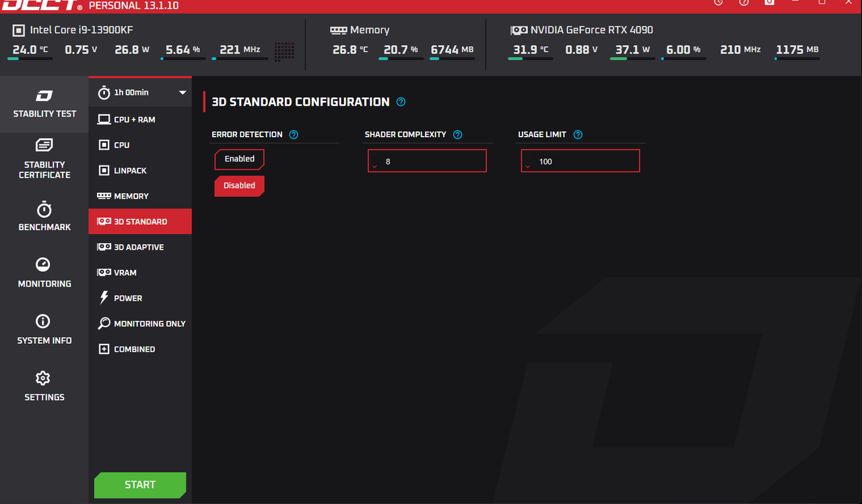Click the CPU usage reading 5.64 %

(x=183, y=50)
